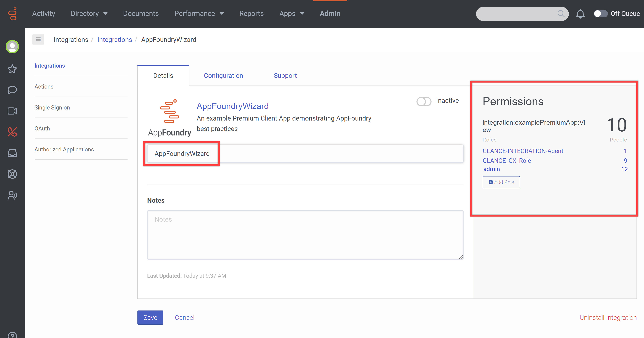Open the favorites star icon in sidebar
644x338 pixels.
tap(12, 69)
